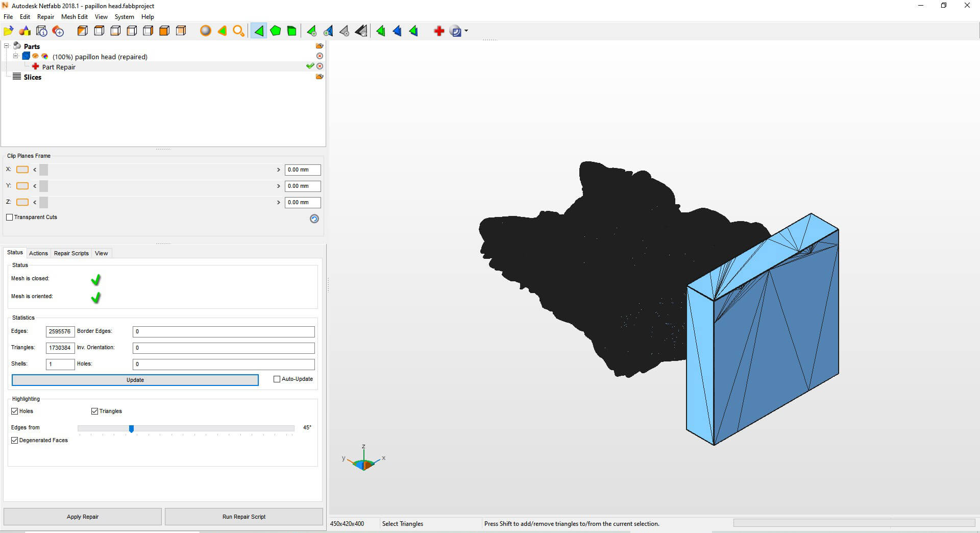The width and height of the screenshot is (980, 533).
Task: Click the gray sphere zoom-all icon
Action: pyautogui.click(x=205, y=31)
